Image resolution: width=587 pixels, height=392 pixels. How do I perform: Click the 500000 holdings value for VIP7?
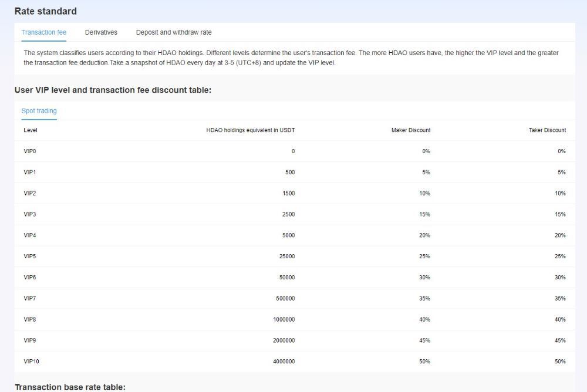click(286, 298)
